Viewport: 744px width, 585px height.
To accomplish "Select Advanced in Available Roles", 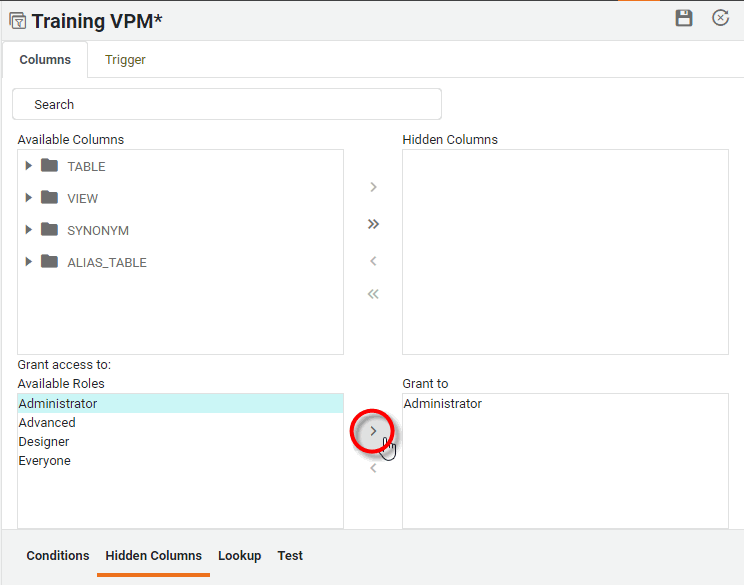I will click(47, 423).
